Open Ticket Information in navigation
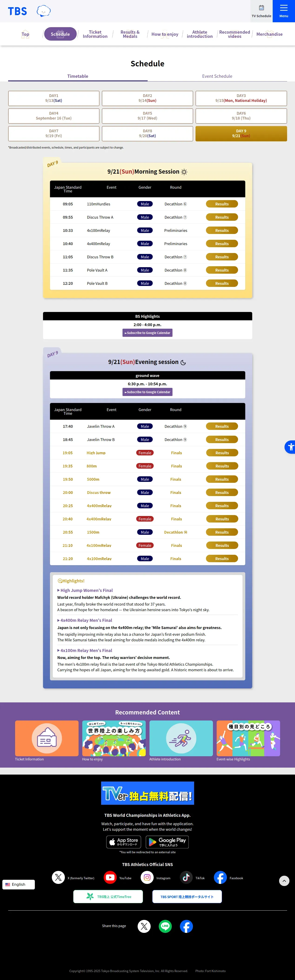The image size is (295, 980). click(x=95, y=34)
